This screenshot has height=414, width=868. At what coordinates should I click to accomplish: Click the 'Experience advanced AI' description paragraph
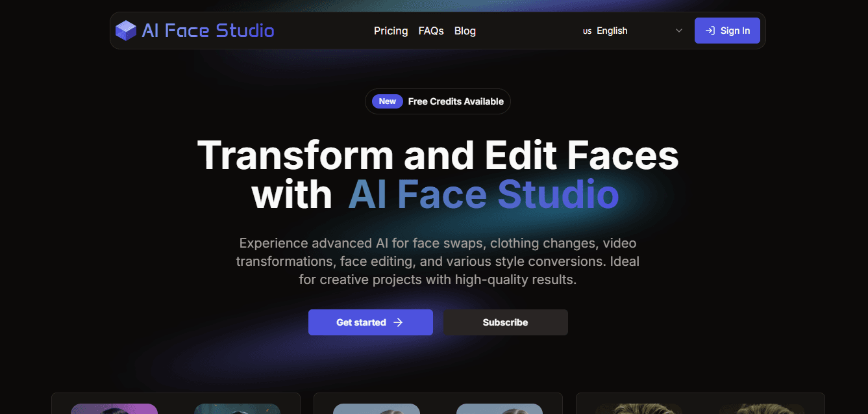pyautogui.click(x=438, y=262)
